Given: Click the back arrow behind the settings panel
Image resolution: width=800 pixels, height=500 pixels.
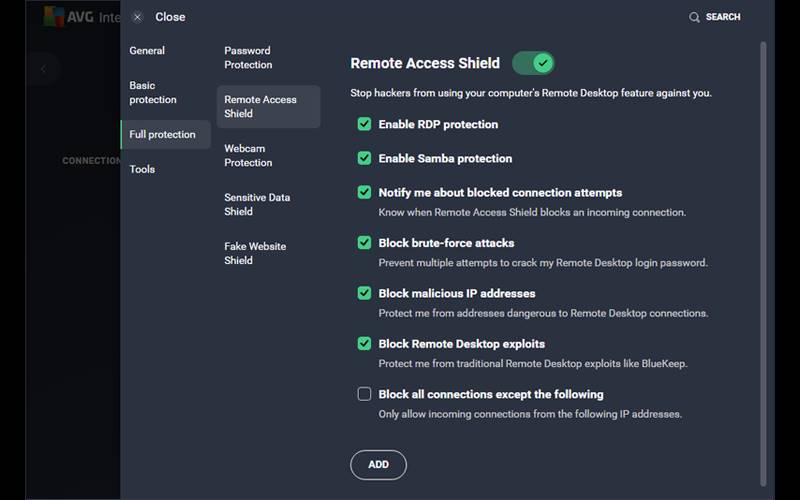Looking at the screenshot, I should click(x=43, y=69).
